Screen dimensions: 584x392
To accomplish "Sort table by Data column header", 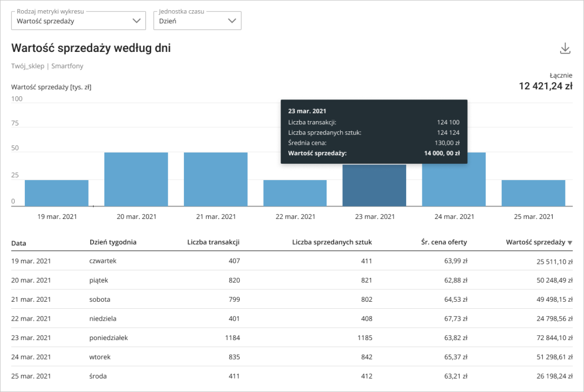I will click(x=19, y=243).
